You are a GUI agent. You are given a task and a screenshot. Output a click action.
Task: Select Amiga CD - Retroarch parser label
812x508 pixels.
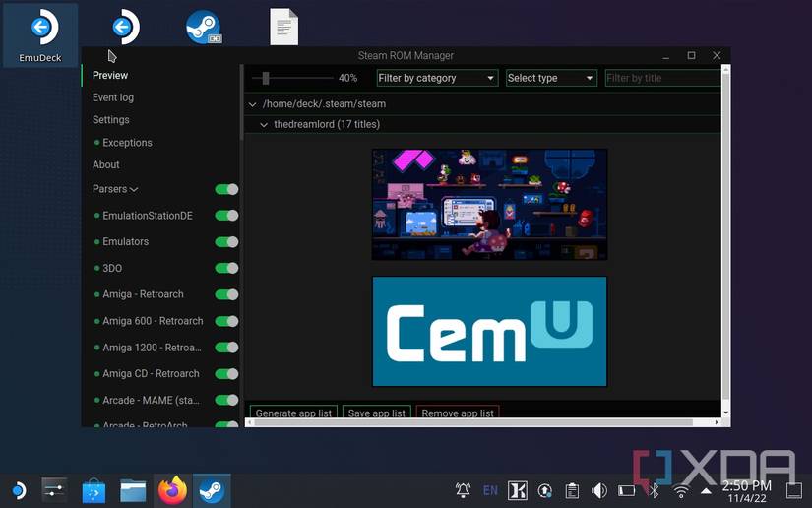click(x=151, y=374)
